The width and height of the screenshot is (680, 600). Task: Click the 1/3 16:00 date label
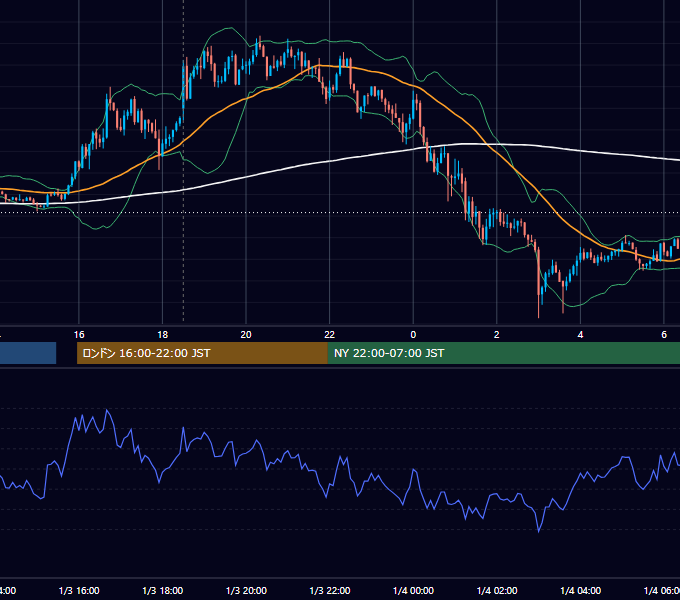[79, 590]
